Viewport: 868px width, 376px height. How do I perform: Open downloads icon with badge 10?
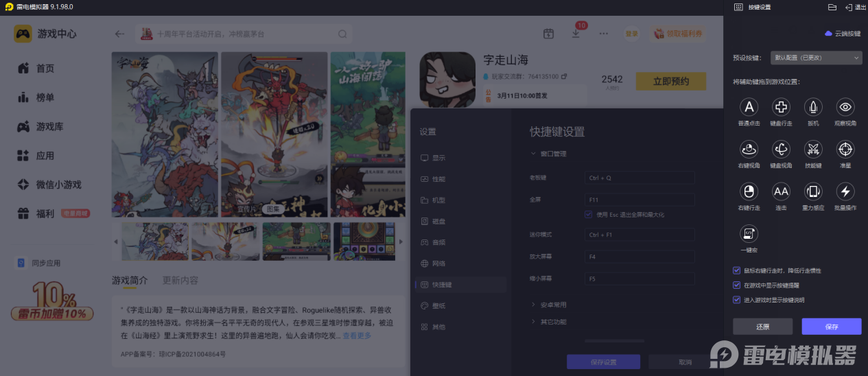[x=576, y=33]
